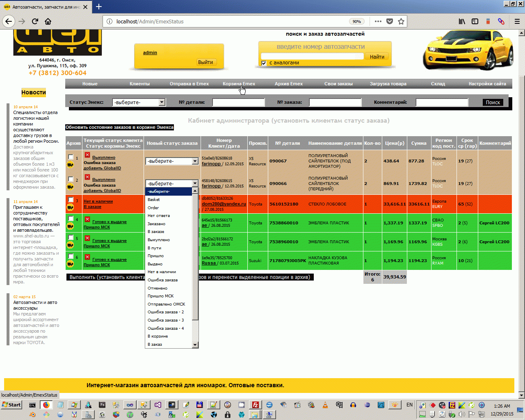The width and height of the screenshot is (525, 420).
Task: Choose 'В корзине' in the status list
Action: point(169,336)
